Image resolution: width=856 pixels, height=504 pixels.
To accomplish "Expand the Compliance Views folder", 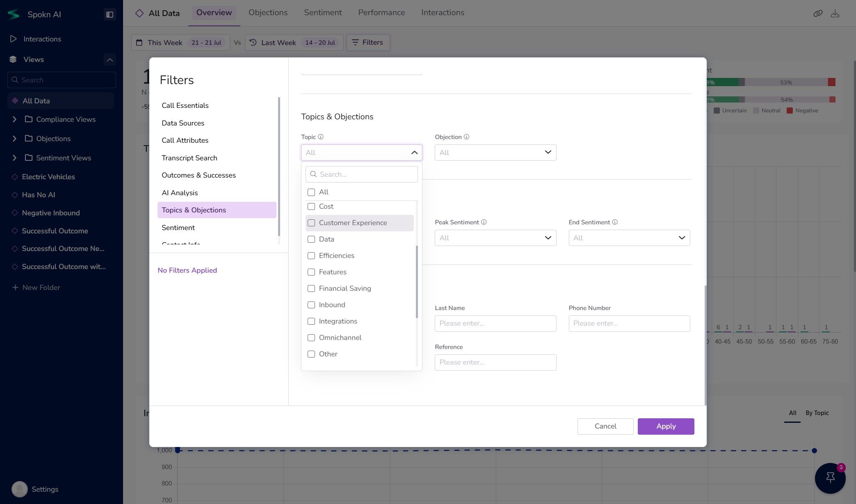I will tap(14, 119).
